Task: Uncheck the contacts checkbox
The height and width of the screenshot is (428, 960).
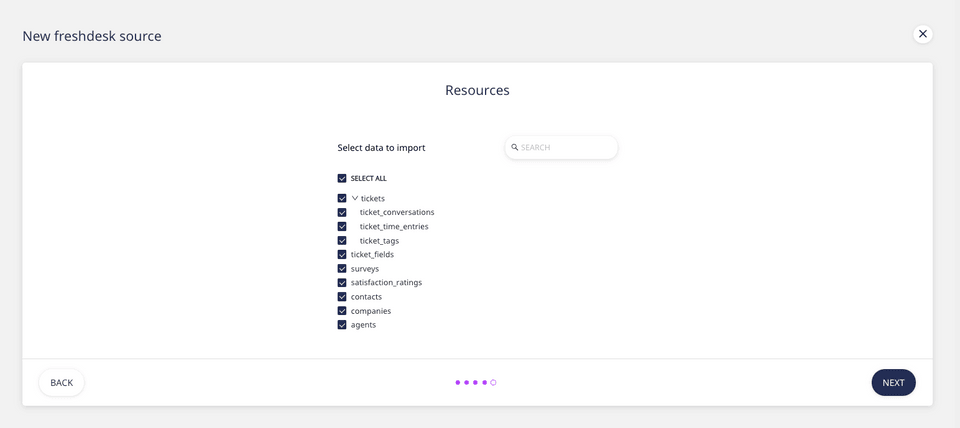Action: point(342,296)
